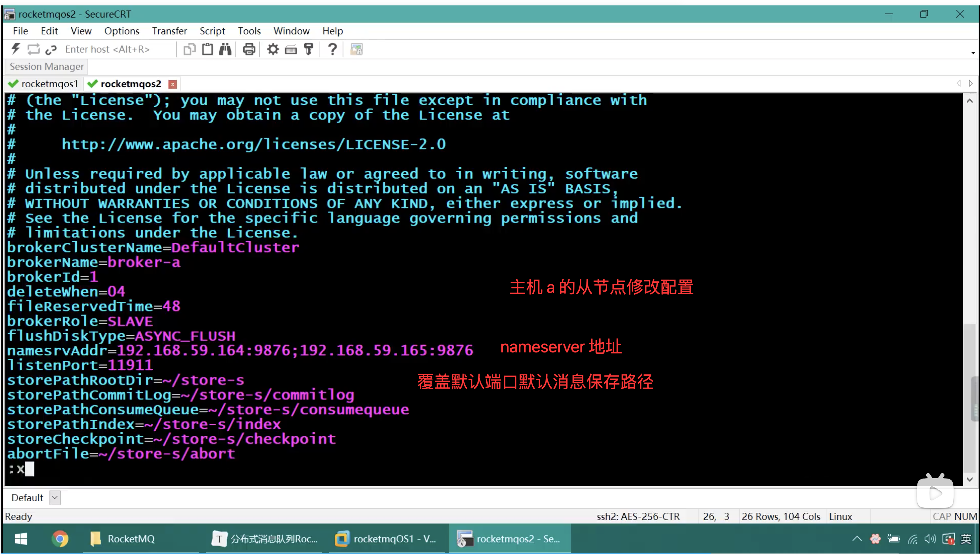Expand the toolbar overflow arrow
The width and height of the screenshot is (980, 554).
[x=973, y=53]
